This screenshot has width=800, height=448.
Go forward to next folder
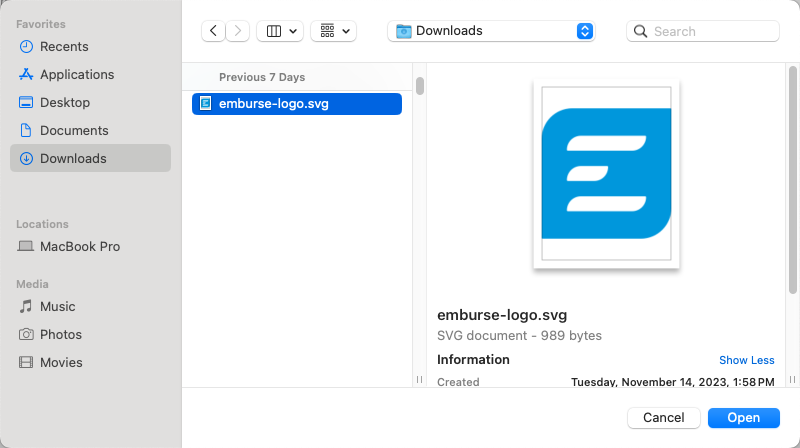[238, 31]
